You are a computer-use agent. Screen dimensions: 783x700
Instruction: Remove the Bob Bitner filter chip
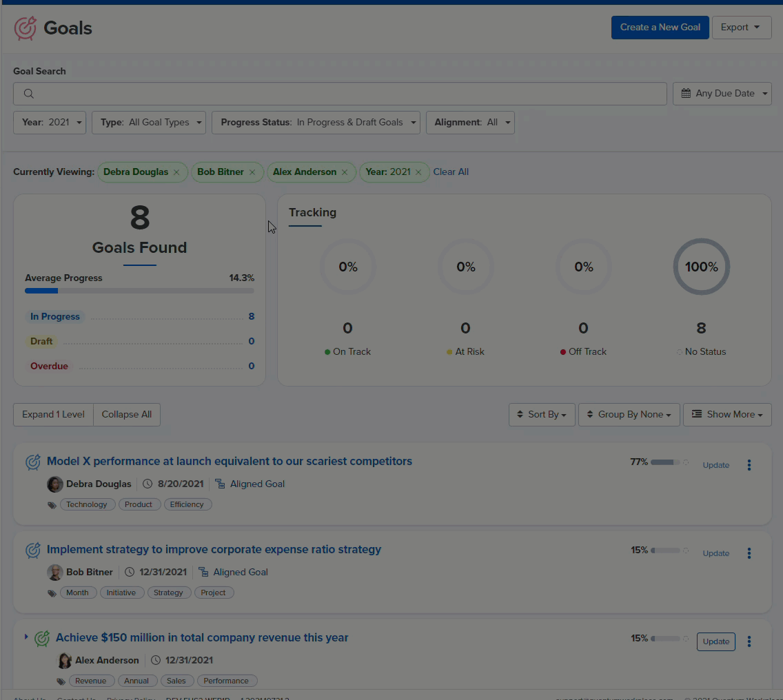(252, 172)
